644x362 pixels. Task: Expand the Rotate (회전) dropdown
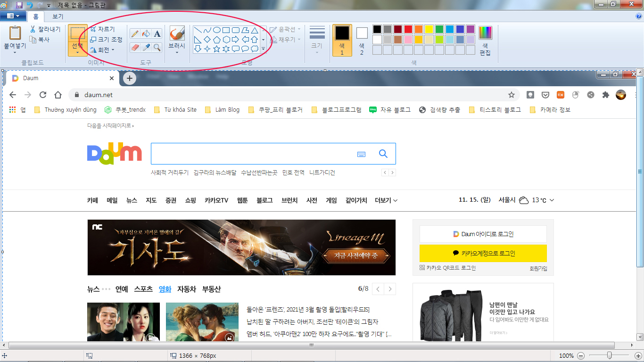click(113, 50)
